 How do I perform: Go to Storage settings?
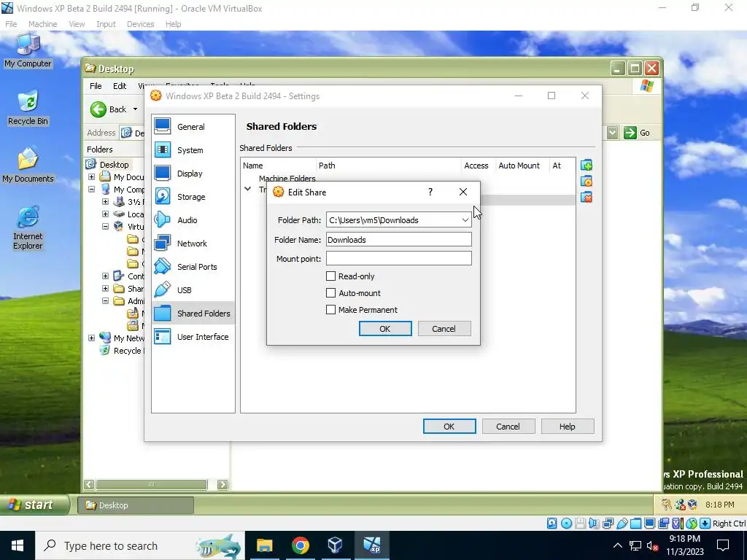pos(193,197)
